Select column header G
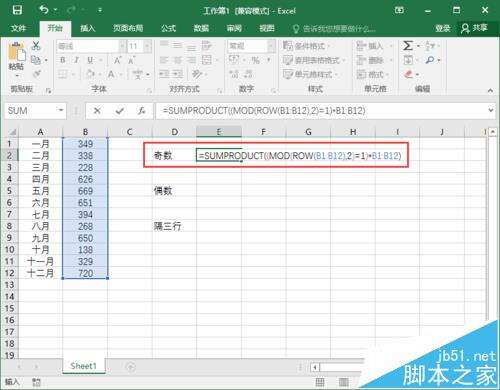This screenshot has height=390, width=500. (x=308, y=132)
